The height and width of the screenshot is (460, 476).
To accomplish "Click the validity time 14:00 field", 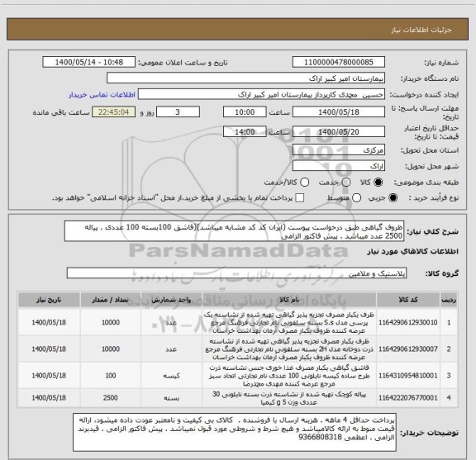I will 245,131.
